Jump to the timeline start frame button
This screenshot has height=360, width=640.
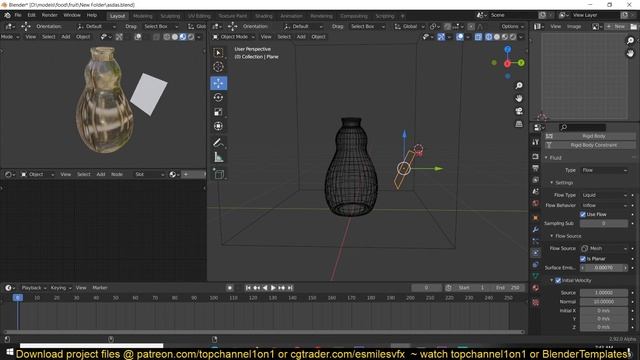(248, 288)
